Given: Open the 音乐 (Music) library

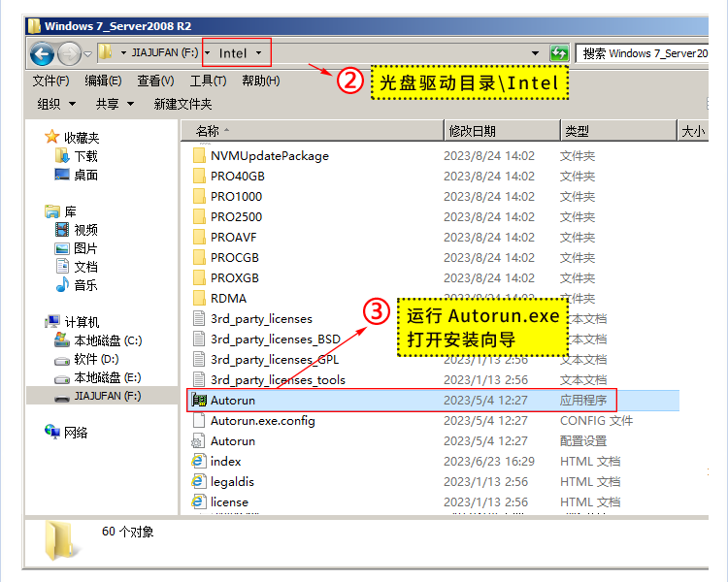Looking at the screenshot, I should point(85,285).
